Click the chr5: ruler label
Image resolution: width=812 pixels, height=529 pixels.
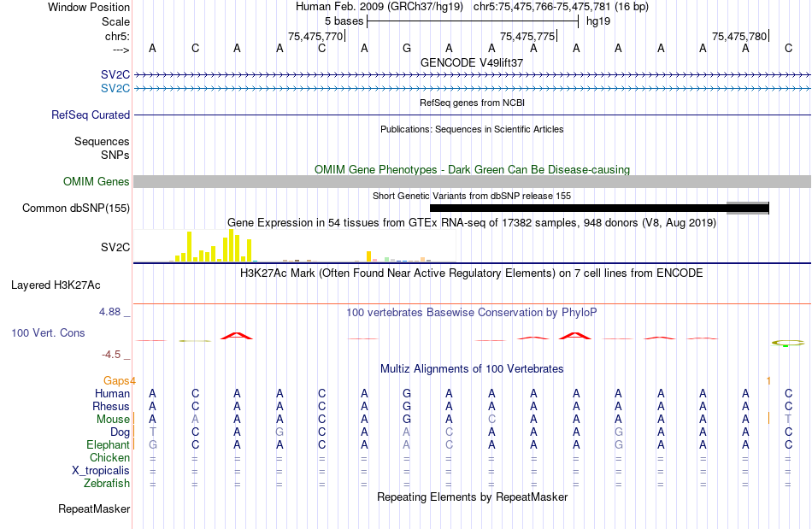coord(117,36)
